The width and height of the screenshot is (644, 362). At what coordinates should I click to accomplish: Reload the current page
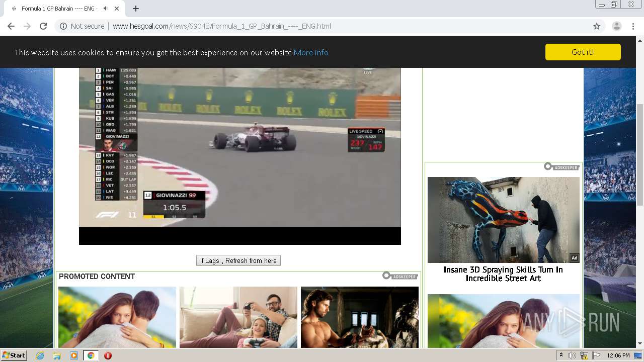(x=43, y=26)
